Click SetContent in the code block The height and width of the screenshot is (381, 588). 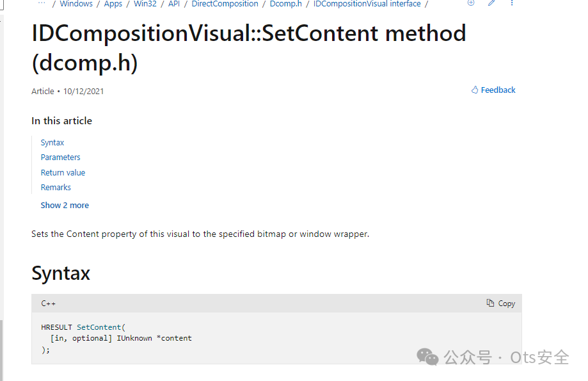click(99, 327)
